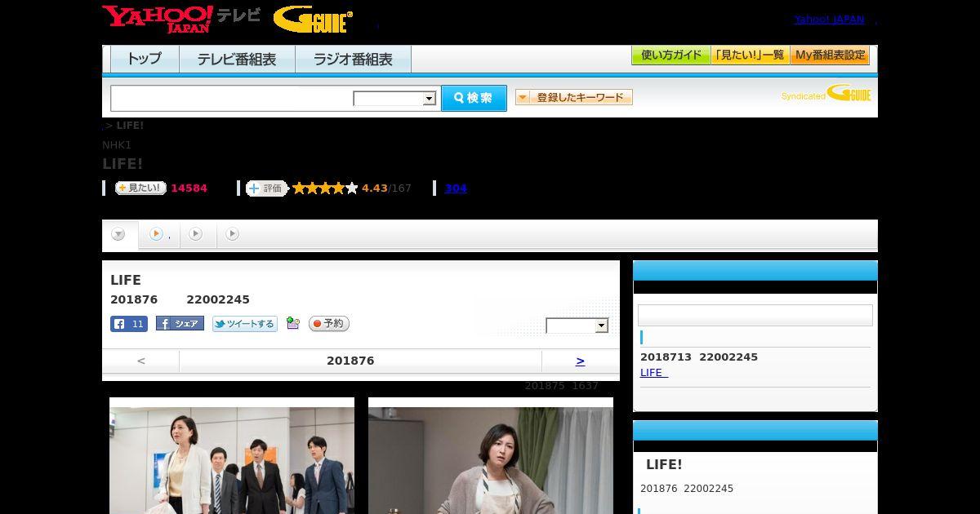Open the 304 link
Viewport: 980px width, 514px height.
point(456,188)
